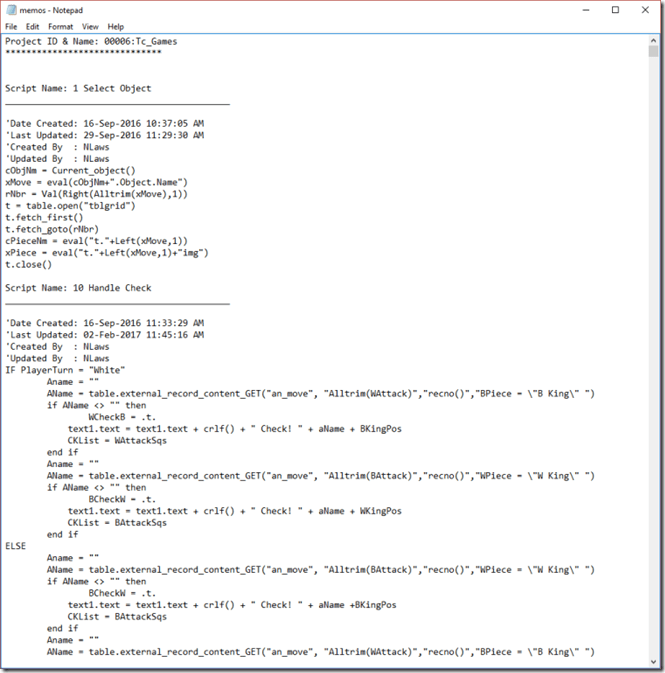Click 'Script Name: 1 Select Object' line

click(x=78, y=88)
